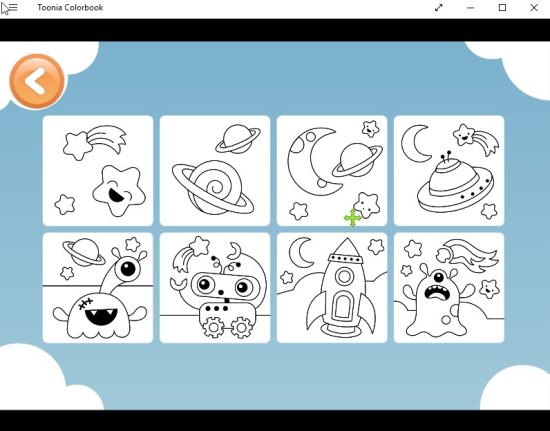This screenshot has width=550, height=431.
Task: Choose the crescent moon and Saturn page
Action: (x=332, y=170)
